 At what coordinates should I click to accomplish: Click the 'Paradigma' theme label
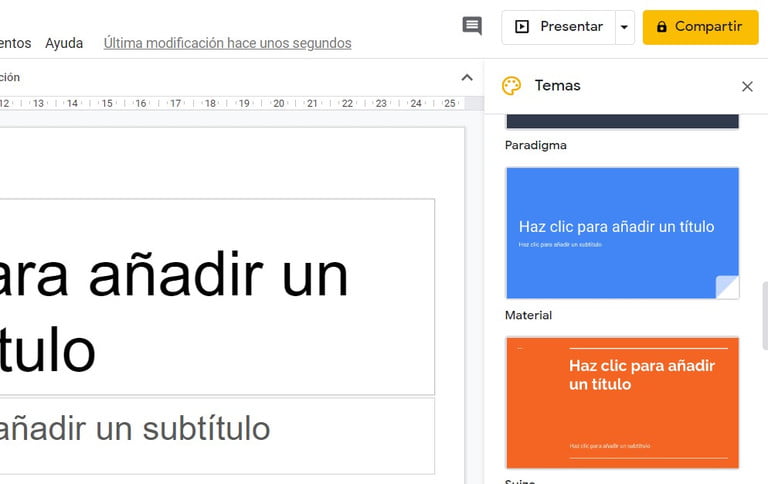(x=535, y=145)
